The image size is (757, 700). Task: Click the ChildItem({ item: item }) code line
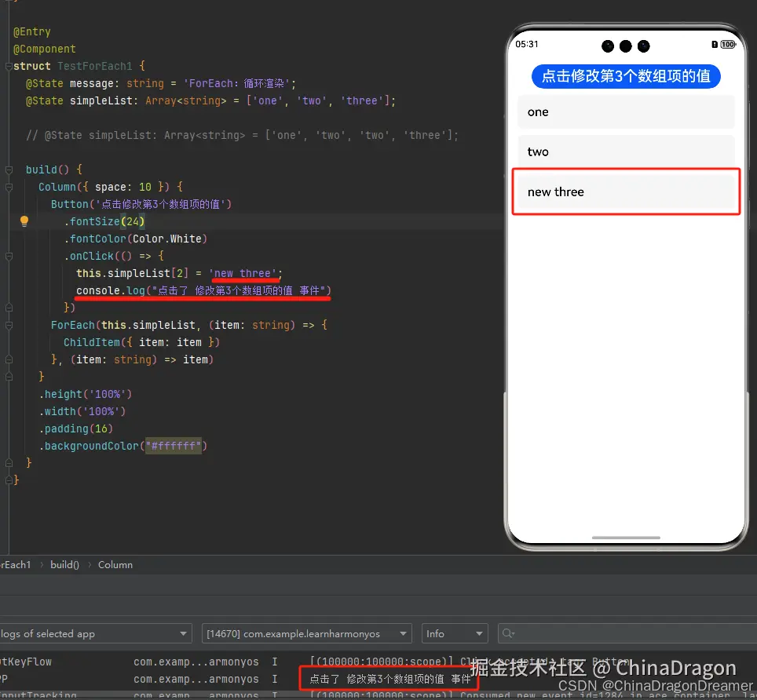tap(141, 342)
